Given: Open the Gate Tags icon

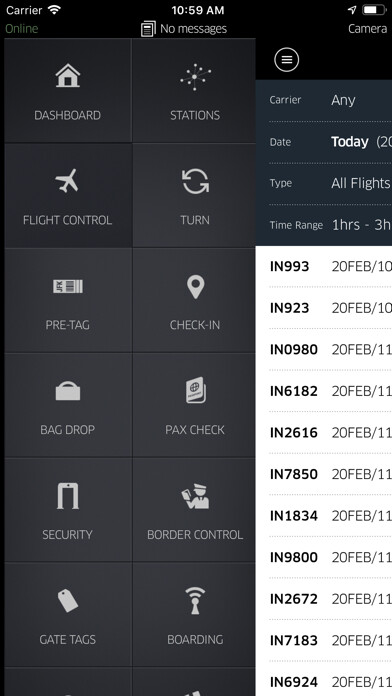Looking at the screenshot, I should (67, 601).
